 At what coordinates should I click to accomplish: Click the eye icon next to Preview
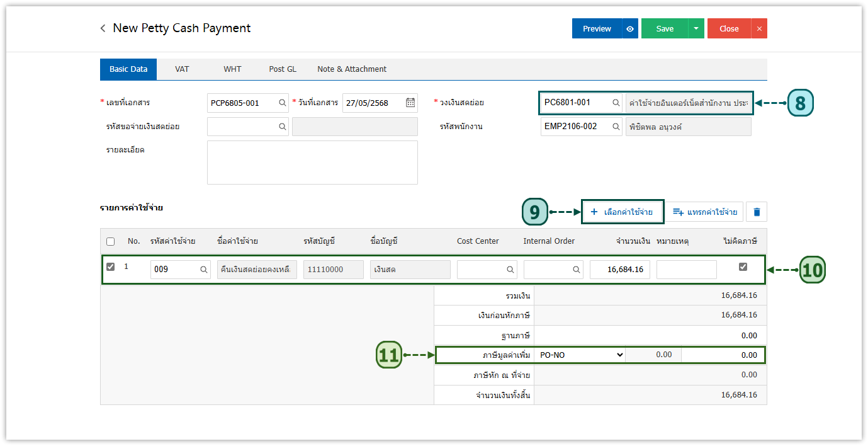click(x=630, y=28)
